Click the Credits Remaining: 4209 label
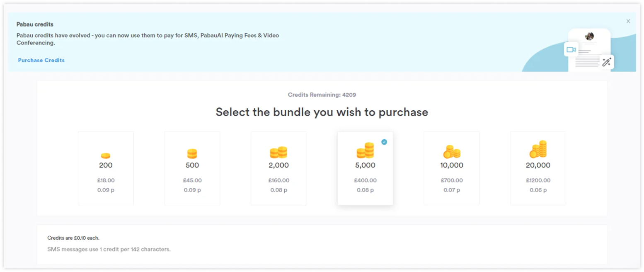The height and width of the screenshot is (272, 644). pos(322,95)
